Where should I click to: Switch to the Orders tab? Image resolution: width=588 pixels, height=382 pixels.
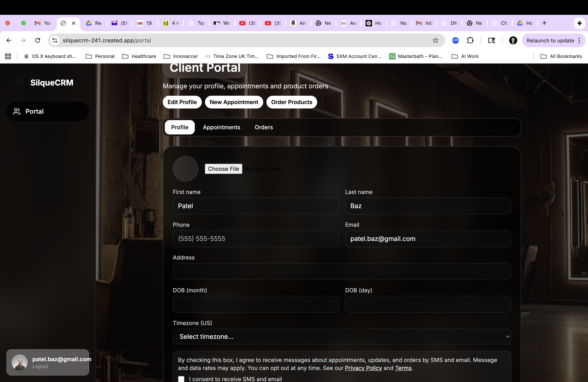coord(264,127)
